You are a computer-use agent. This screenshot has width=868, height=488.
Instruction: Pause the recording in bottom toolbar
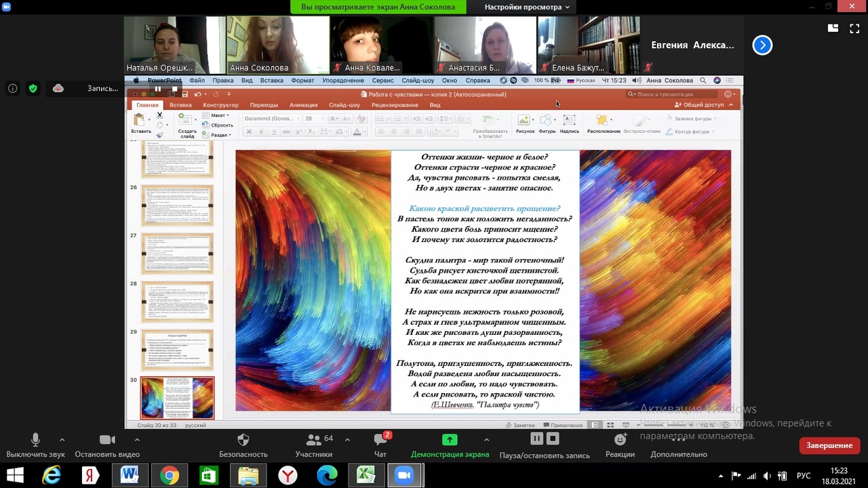536,439
